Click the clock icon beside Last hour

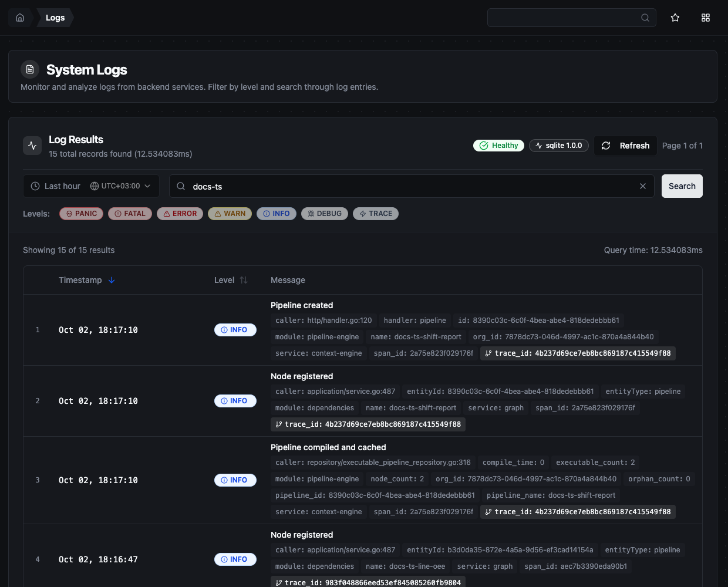[x=35, y=186]
